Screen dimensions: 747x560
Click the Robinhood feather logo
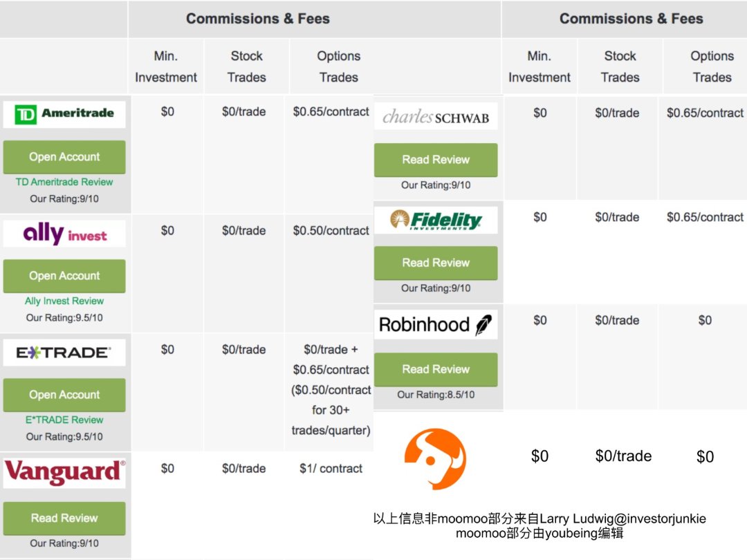482,325
